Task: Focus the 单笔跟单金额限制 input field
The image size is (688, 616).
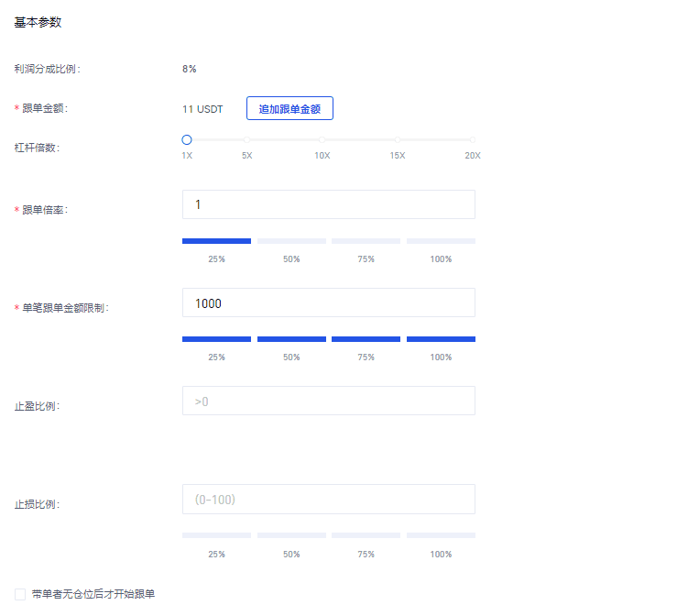Action: click(x=328, y=302)
